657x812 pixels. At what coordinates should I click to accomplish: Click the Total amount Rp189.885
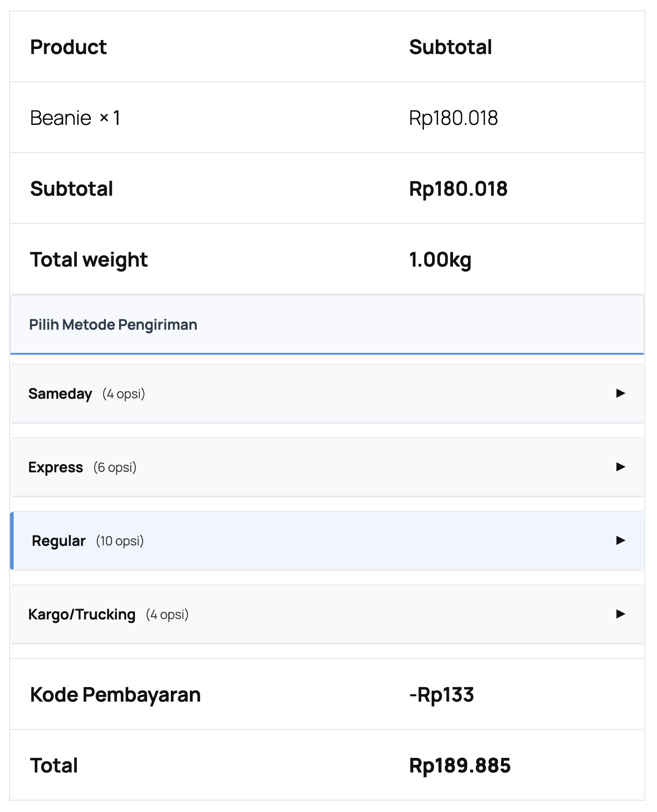coord(460,766)
